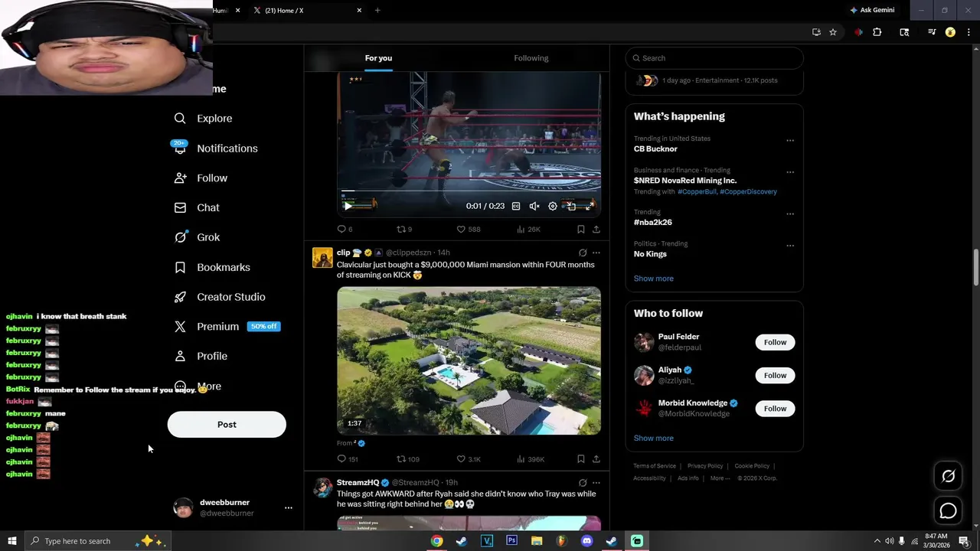This screenshot has height=551, width=980.
Task: Open Discord from the taskbar
Action: (586, 541)
